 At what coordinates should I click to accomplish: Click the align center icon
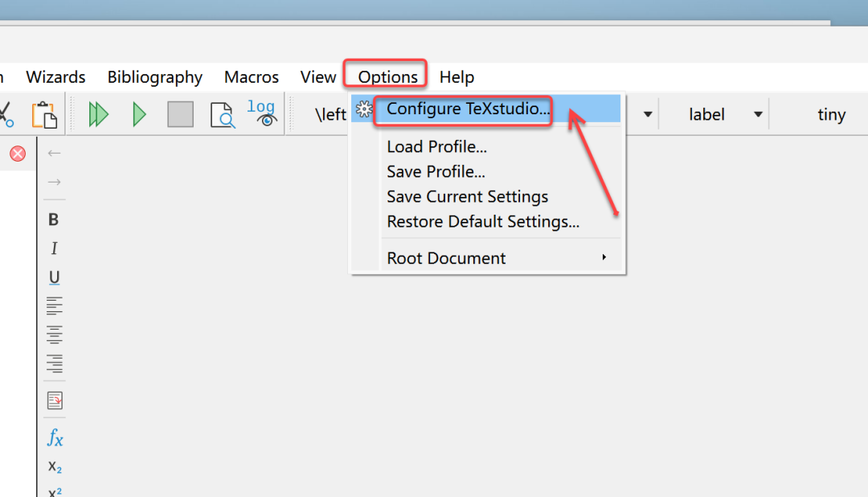(x=54, y=335)
